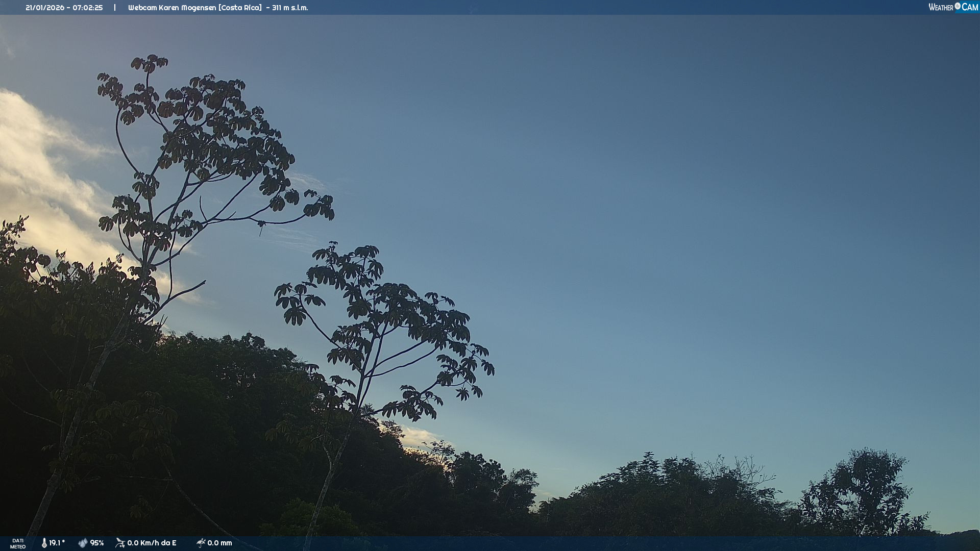Viewport: 980px width, 551px height.
Task: Click the Webcam Karen Mogensen title
Action: (x=172, y=8)
